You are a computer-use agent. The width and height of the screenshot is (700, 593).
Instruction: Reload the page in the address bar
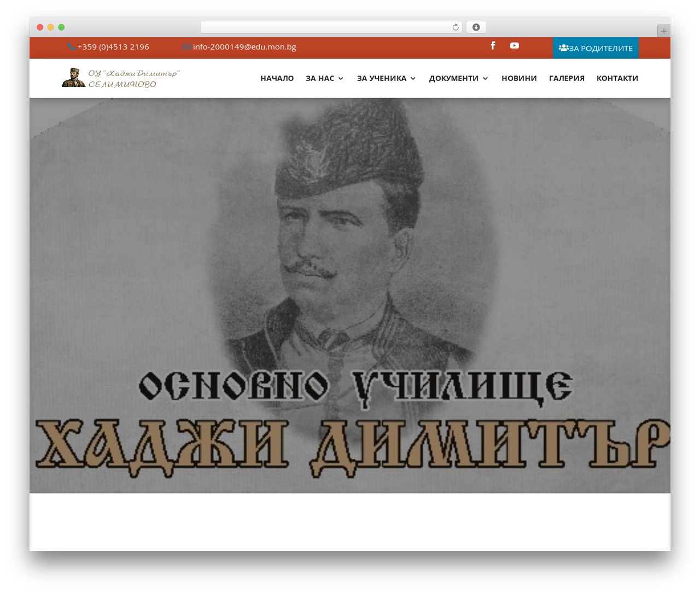pyautogui.click(x=456, y=27)
